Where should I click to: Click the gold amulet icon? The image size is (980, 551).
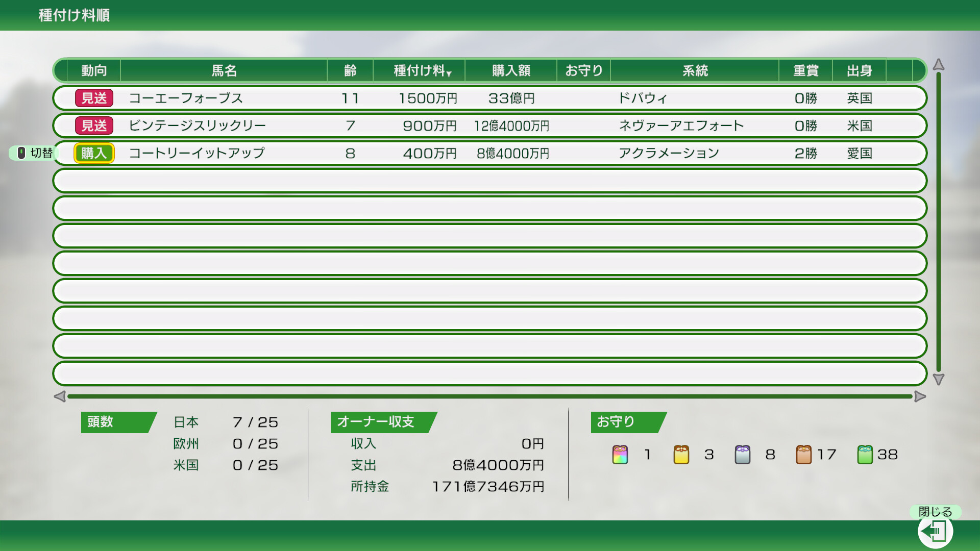tap(681, 455)
